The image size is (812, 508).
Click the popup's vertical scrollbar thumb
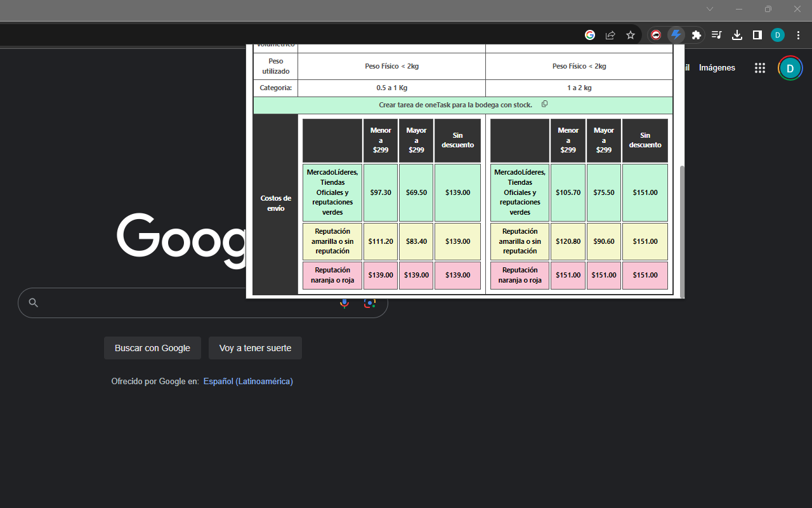tap(682, 231)
